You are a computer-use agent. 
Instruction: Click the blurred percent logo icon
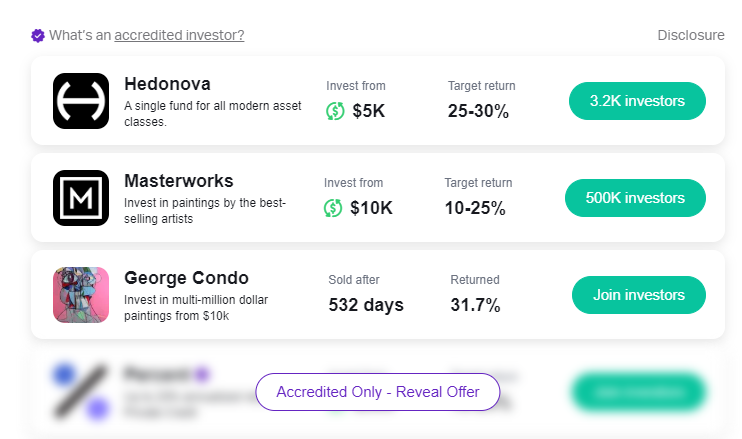click(x=81, y=392)
